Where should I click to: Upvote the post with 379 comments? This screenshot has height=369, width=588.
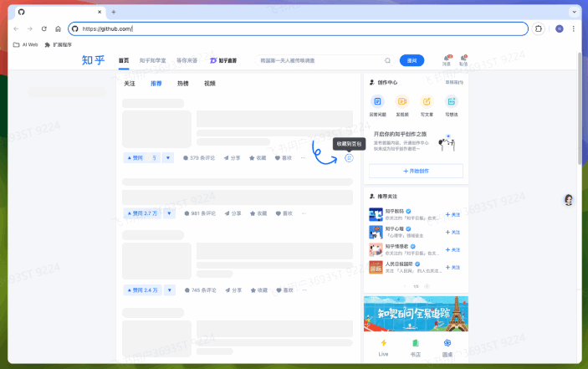[x=141, y=158]
